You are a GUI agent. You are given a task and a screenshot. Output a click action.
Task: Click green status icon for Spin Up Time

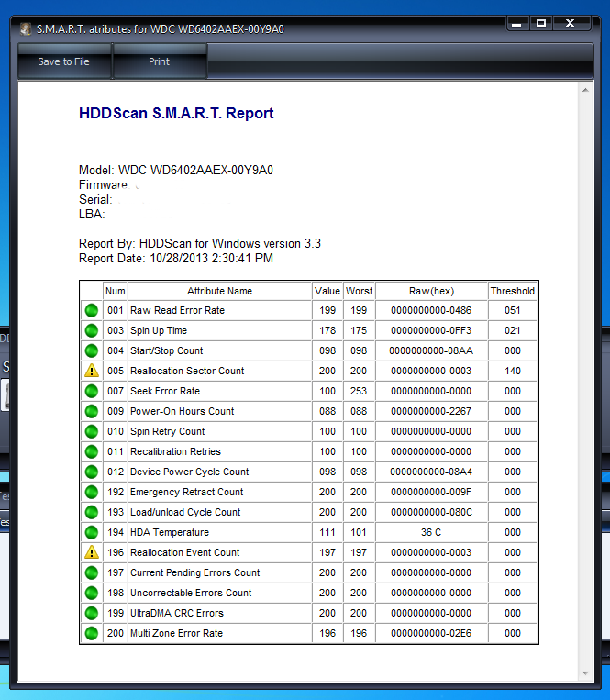click(x=92, y=330)
